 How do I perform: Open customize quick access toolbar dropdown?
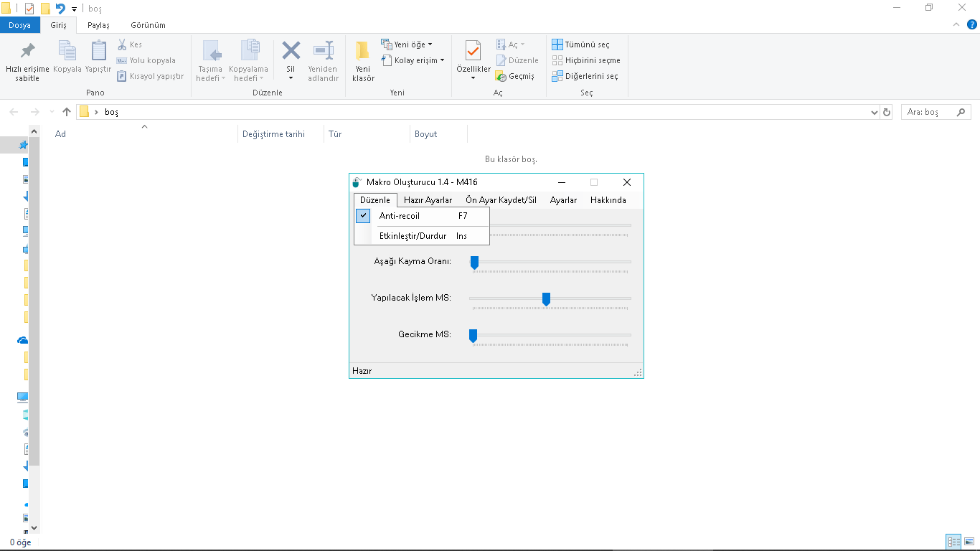74,9
